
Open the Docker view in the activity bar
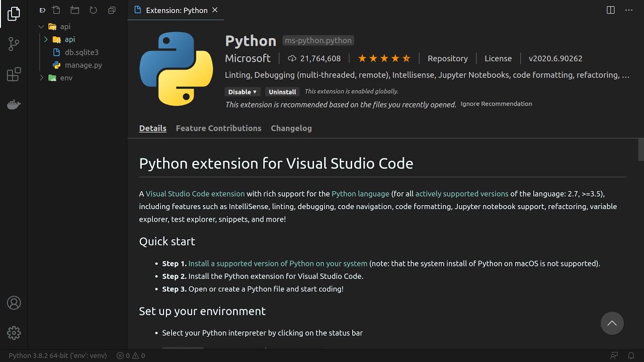[x=14, y=105]
